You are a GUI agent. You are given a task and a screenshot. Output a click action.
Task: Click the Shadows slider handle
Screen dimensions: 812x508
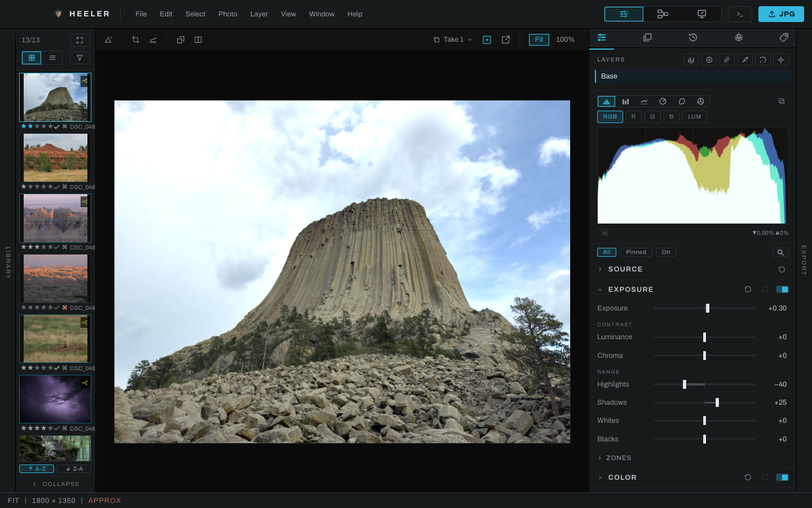717,402
